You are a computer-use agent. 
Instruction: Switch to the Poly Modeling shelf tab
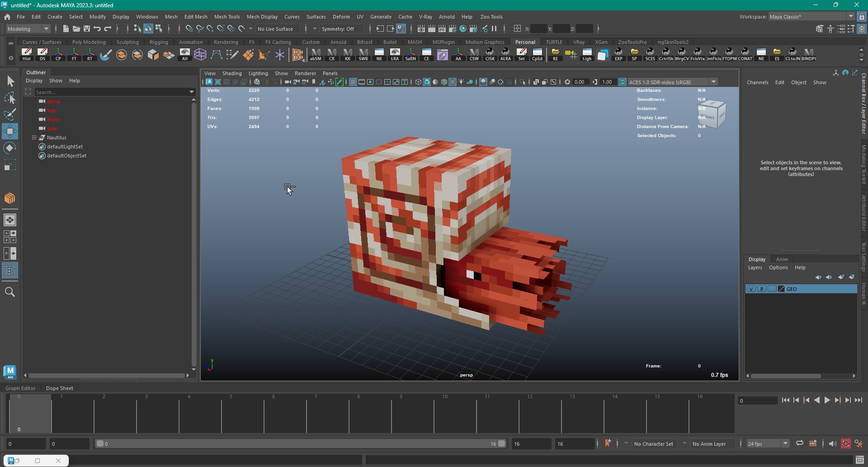pyautogui.click(x=89, y=42)
